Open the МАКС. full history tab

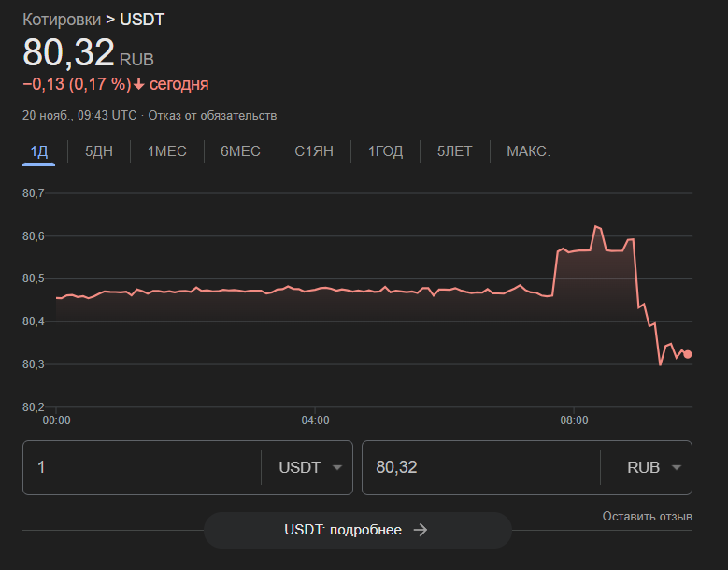(x=528, y=151)
